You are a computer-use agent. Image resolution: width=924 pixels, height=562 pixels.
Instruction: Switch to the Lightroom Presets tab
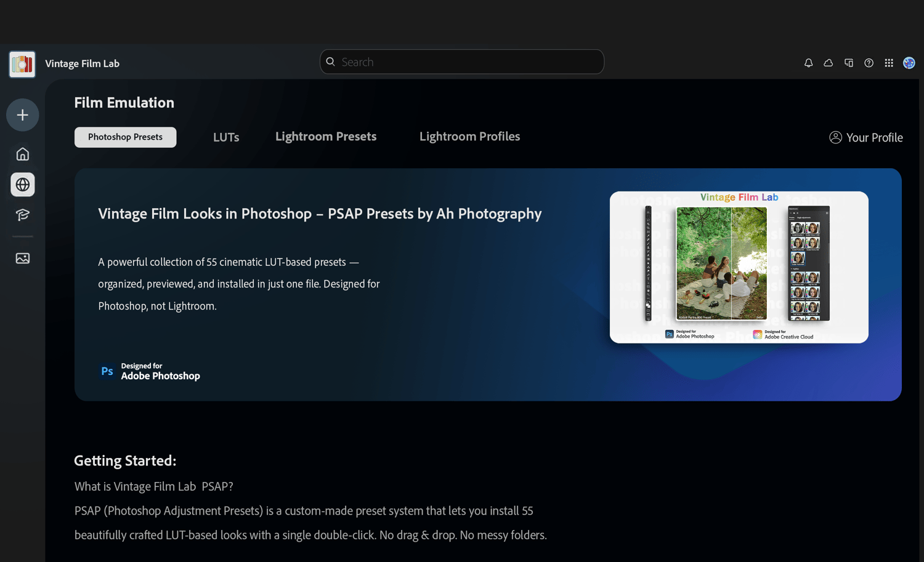click(326, 137)
